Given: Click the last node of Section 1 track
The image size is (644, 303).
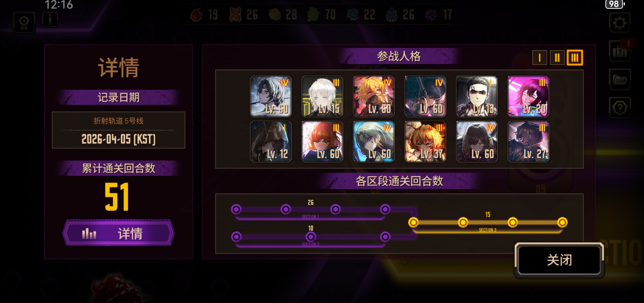Looking at the screenshot, I should (x=385, y=209).
